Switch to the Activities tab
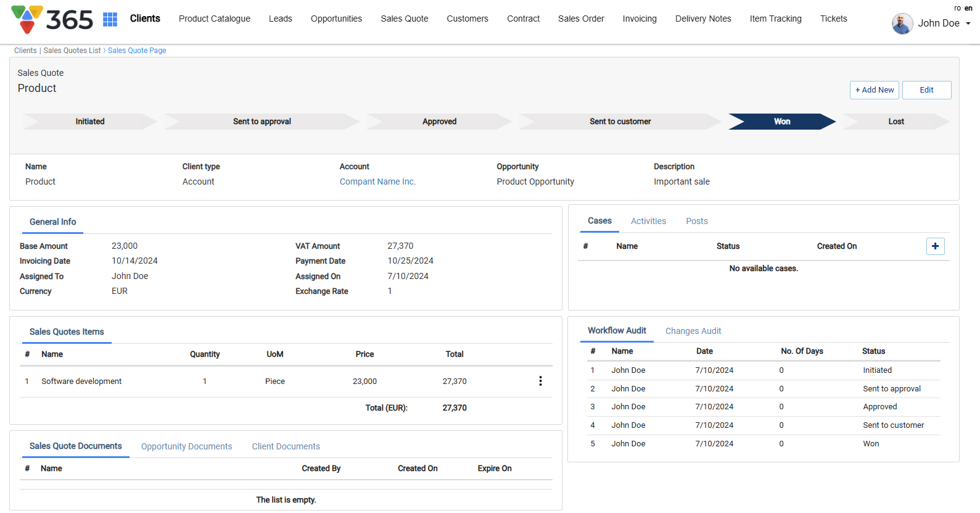 tap(648, 221)
